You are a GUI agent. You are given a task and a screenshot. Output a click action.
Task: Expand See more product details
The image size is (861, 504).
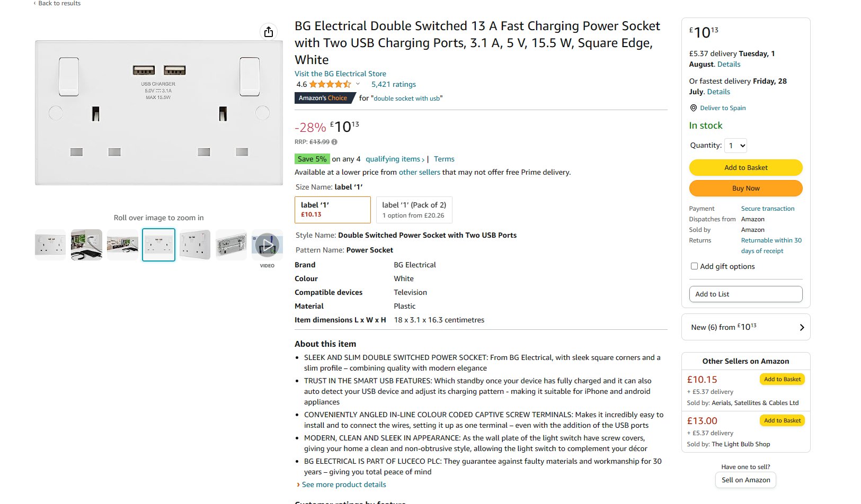[x=343, y=484]
